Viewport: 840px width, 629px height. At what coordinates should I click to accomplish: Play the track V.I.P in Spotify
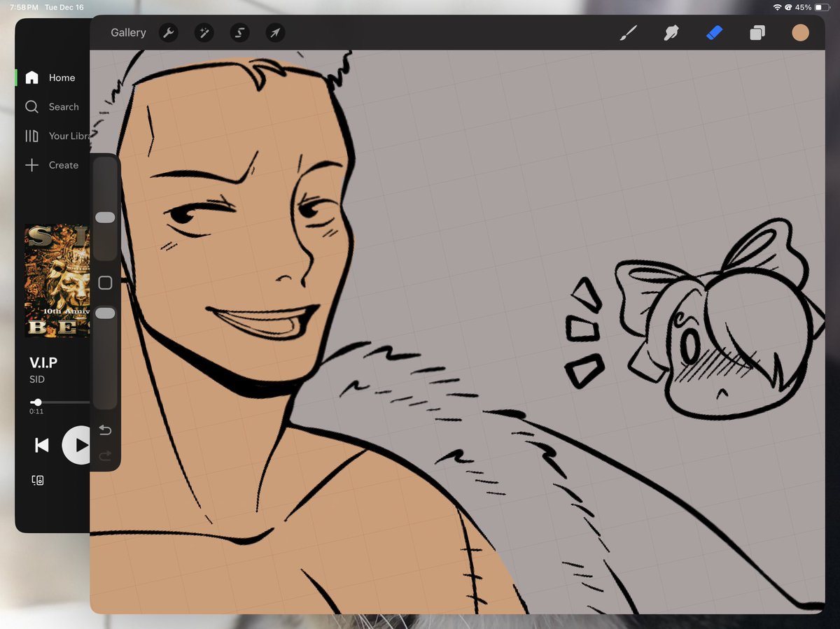(x=76, y=445)
